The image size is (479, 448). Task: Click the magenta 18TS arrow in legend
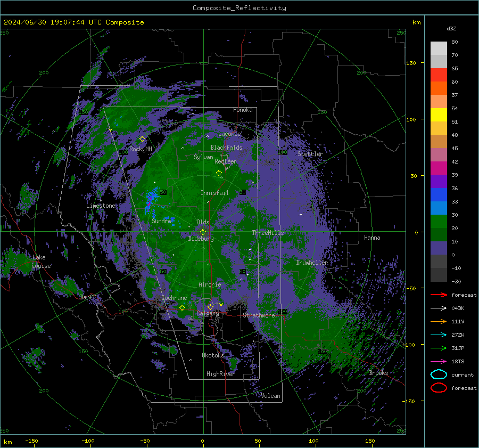coord(439,362)
